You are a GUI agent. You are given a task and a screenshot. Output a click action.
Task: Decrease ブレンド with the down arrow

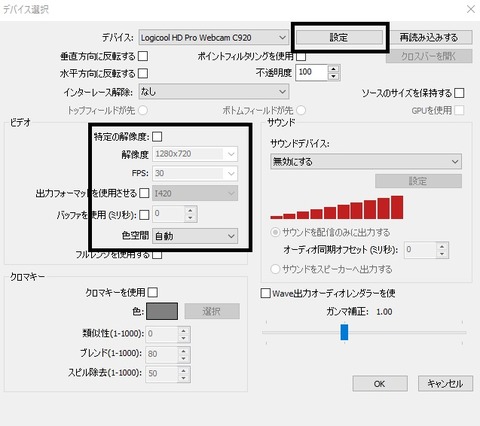184,358
